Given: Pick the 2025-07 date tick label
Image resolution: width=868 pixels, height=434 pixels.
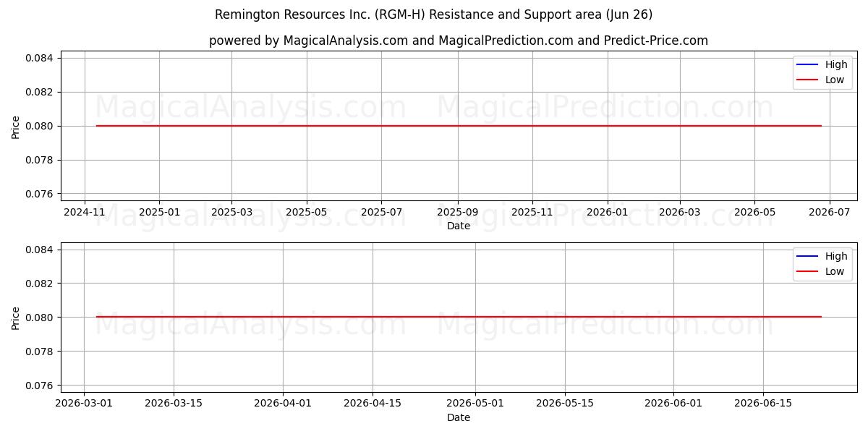Looking at the screenshot, I should 381,213.
